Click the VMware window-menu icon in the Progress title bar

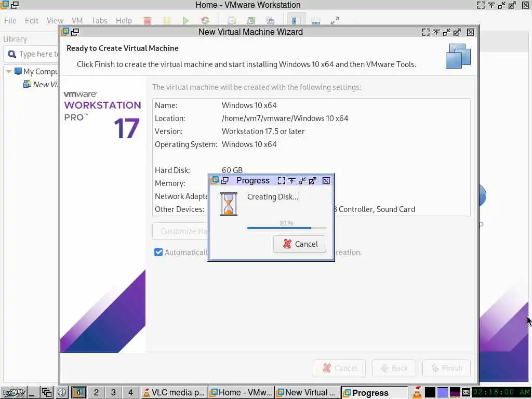click(x=214, y=180)
